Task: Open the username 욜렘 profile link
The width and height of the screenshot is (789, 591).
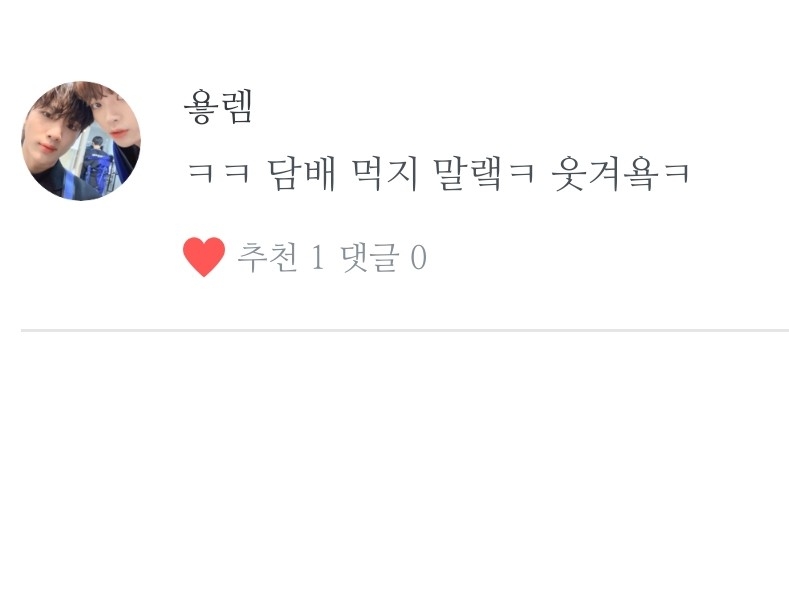Action: [218, 107]
